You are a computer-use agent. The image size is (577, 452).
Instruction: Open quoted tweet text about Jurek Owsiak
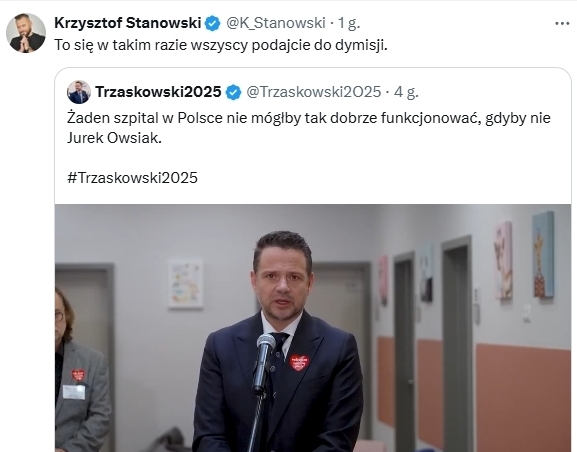click(x=308, y=128)
